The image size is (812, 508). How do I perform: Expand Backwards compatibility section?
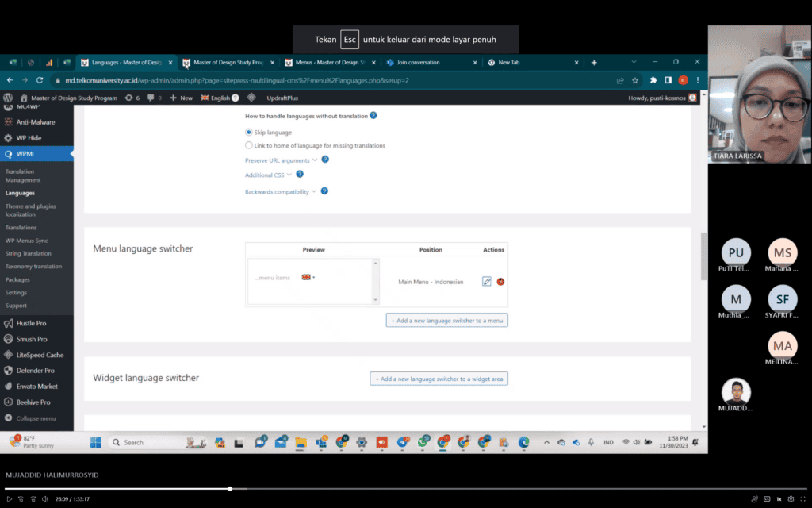[x=280, y=192]
